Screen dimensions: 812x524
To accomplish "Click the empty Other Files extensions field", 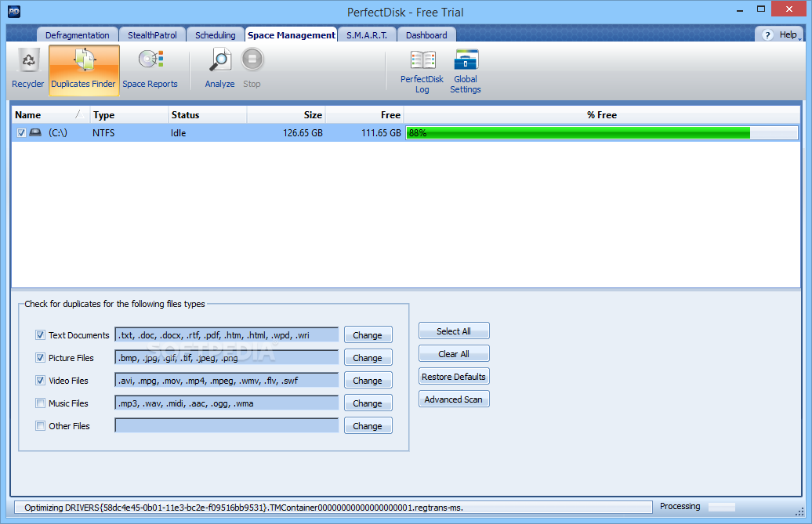I will pos(227,426).
